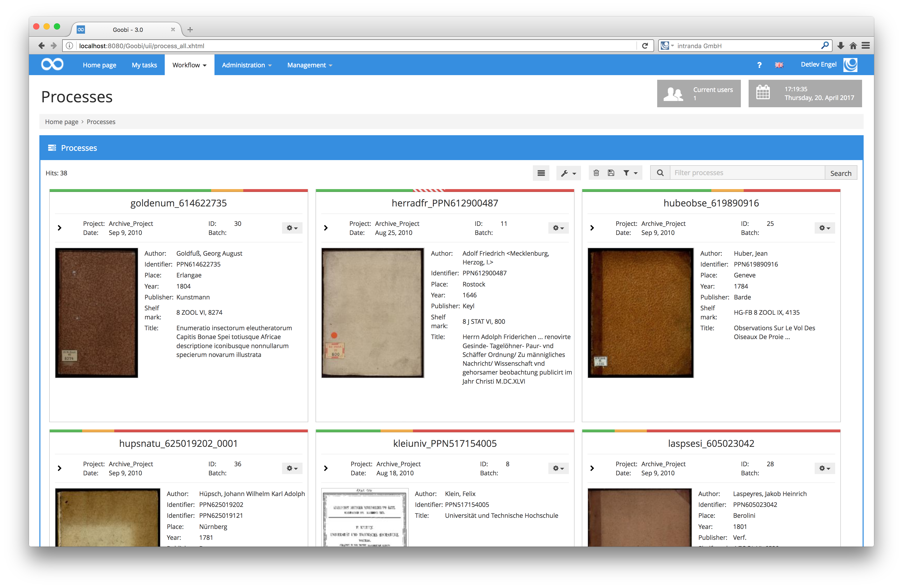Expand details chevron for laspsesi_605023042
903x588 pixels.
coord(592,469)
